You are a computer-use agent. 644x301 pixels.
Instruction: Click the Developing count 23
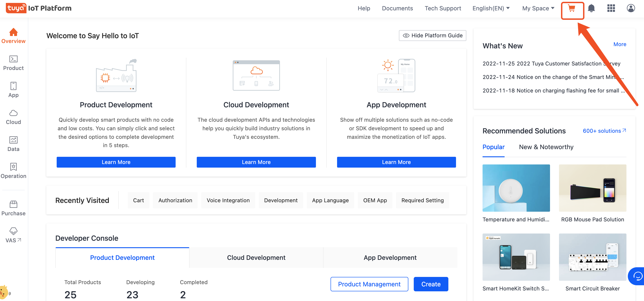132,295
